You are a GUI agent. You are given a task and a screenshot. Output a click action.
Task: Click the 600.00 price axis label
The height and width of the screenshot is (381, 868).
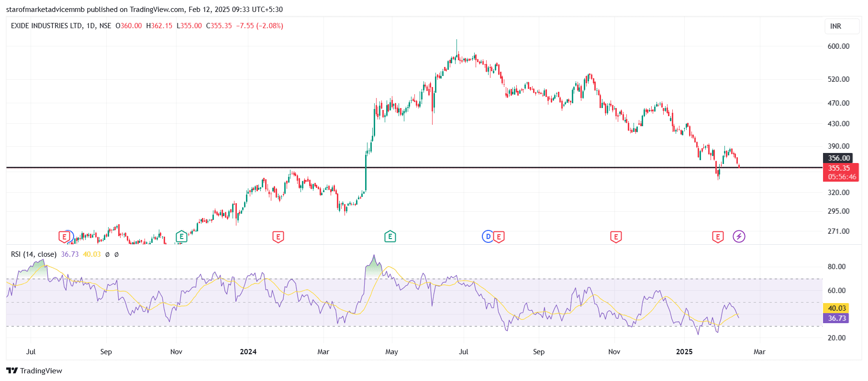click(839, 46)
